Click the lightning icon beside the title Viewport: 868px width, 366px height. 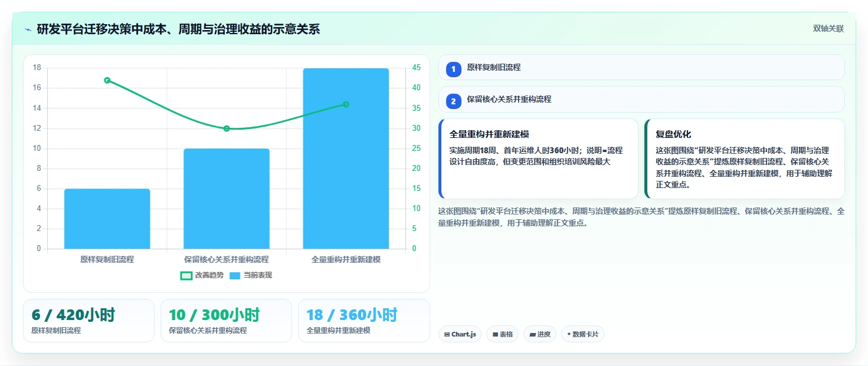pos(28,29)
